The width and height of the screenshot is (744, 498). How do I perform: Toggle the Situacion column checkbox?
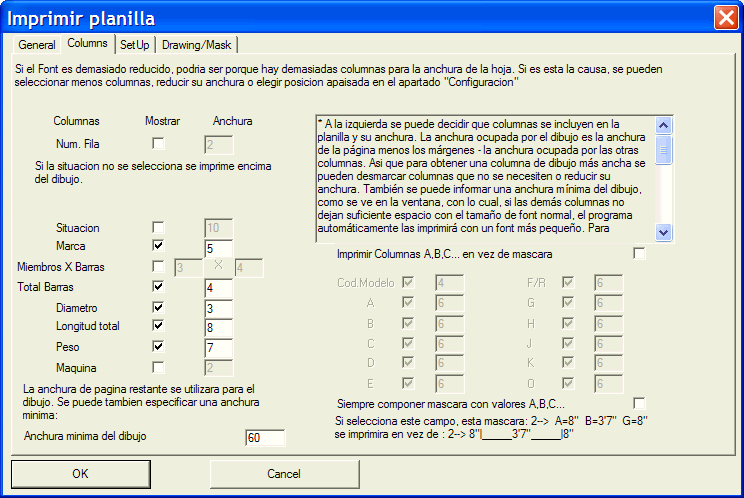click(x=158, y=228)
